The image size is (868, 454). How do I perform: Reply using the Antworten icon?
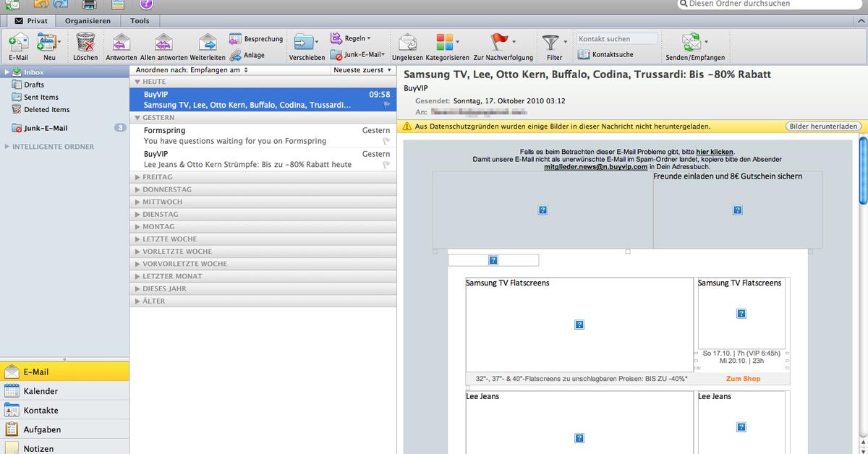pyautogui.click(x=121, y=43)
